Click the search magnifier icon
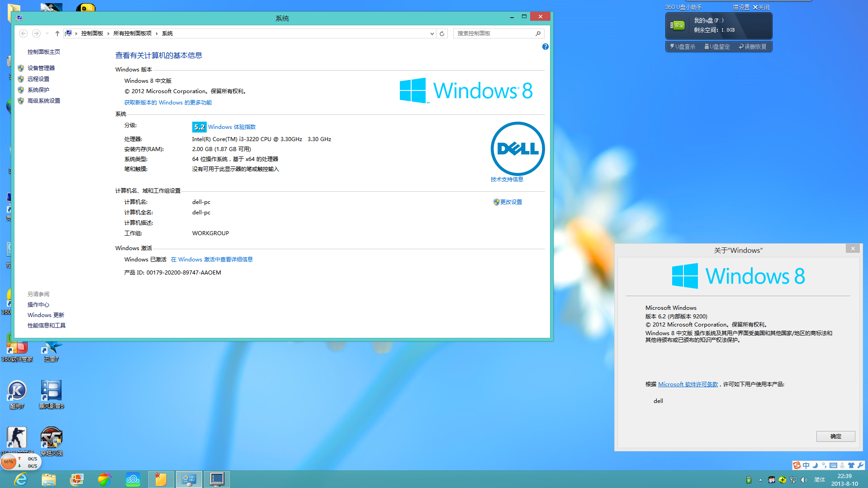Viewport: 868px width, 488px height. [x=538, y=33]
